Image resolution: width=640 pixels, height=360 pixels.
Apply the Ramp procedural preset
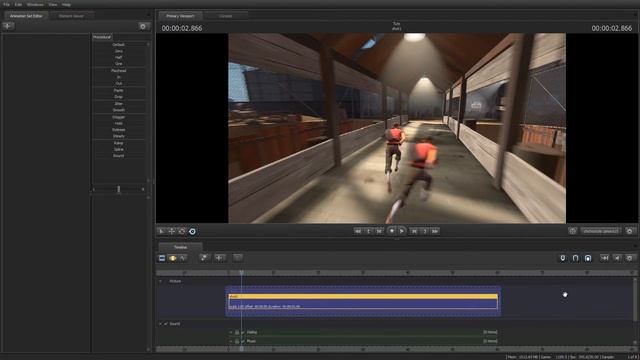click(118, 143)
